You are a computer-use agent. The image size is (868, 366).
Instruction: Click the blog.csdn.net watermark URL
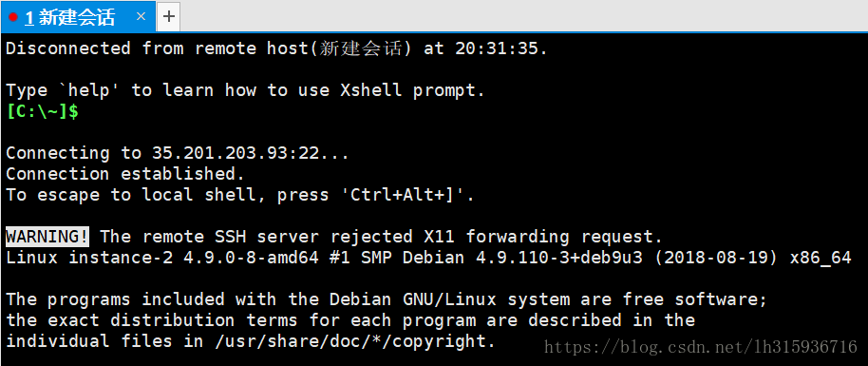click(x=701, y=347)
